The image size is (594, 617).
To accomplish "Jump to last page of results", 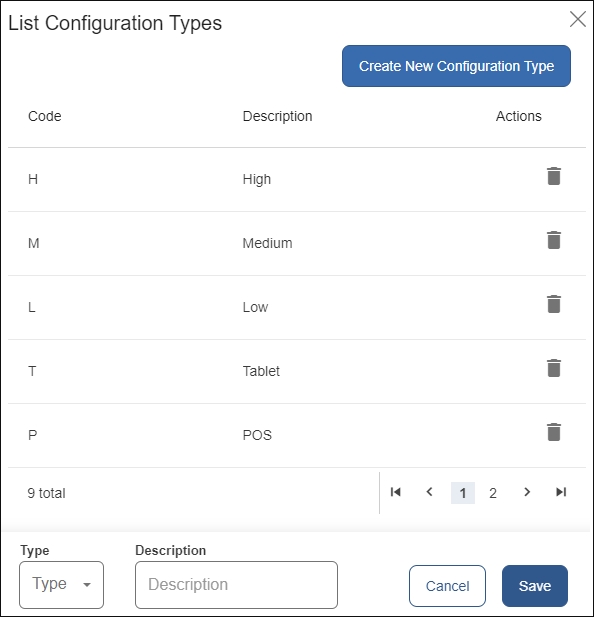I will click(561, 492).
